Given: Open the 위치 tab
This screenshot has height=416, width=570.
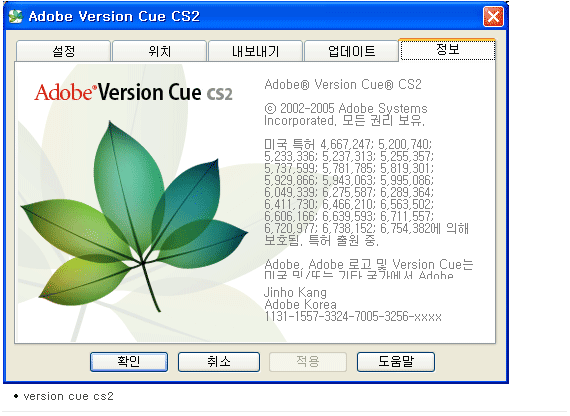Looking at the screenshot, I should 160,51.
